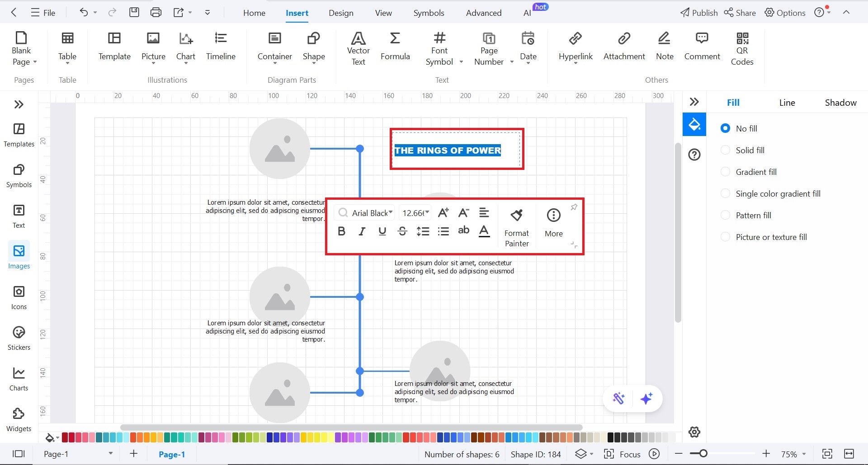
Task: Click the Publish button
Action: (x=699, y=13)
